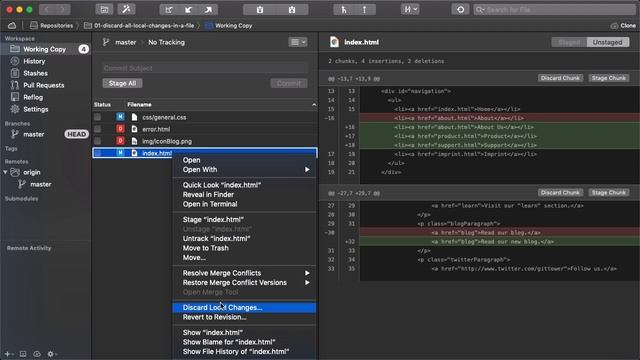Expand the Open With submenu
This screenshot has height=360, width=640.
(244, 170)
